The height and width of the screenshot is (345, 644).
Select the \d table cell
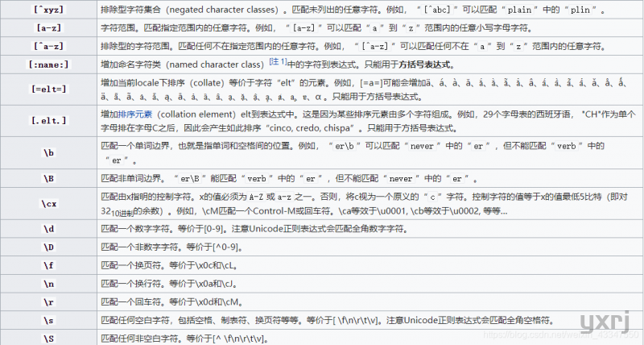point(48,229)
